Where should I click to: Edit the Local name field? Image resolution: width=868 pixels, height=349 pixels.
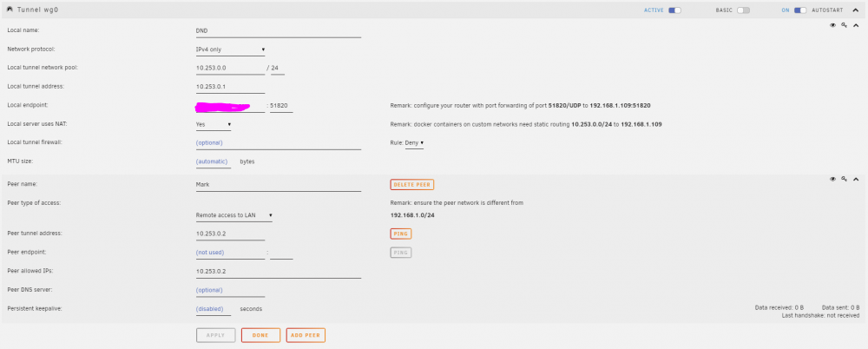tap(279, 31)
